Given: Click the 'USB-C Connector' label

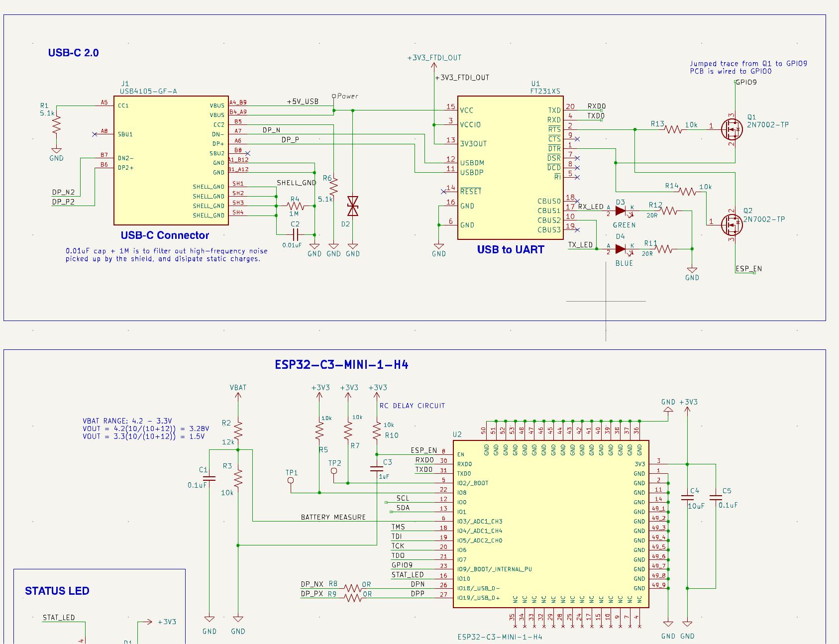Looking at the screenshot, I should [165, 235].
